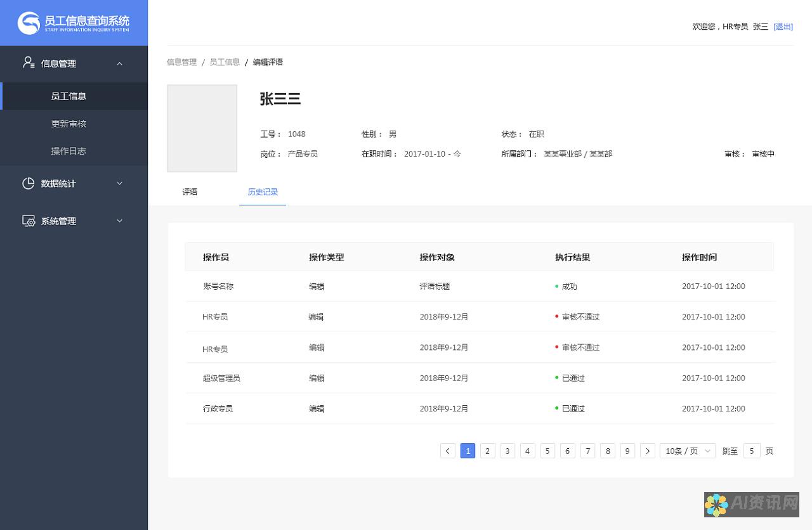Click the 评语标题 cell
Screen dimensions: 812x530
[435, 287]
